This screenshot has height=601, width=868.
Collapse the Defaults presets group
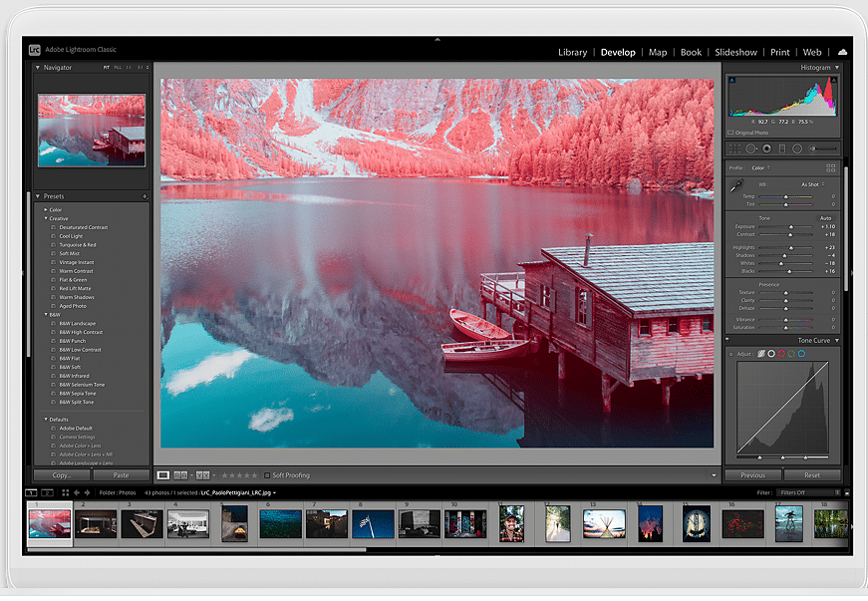click(x=46, y=420)
